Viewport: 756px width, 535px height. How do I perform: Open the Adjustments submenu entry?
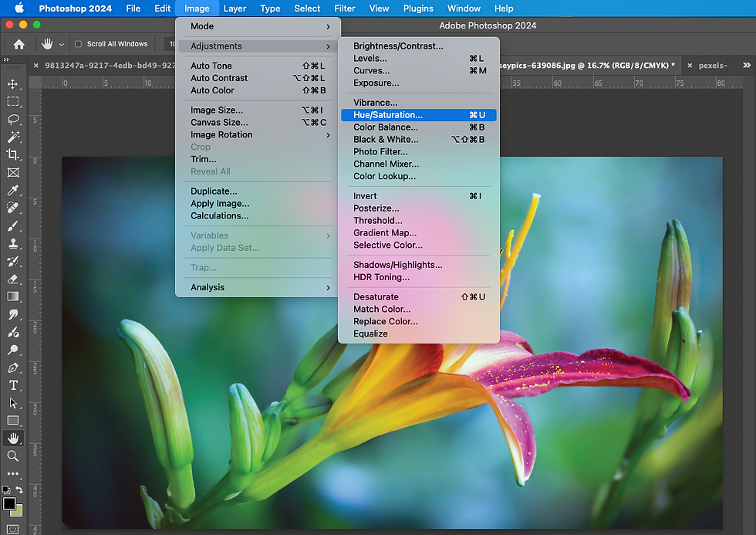click(259, 46)
